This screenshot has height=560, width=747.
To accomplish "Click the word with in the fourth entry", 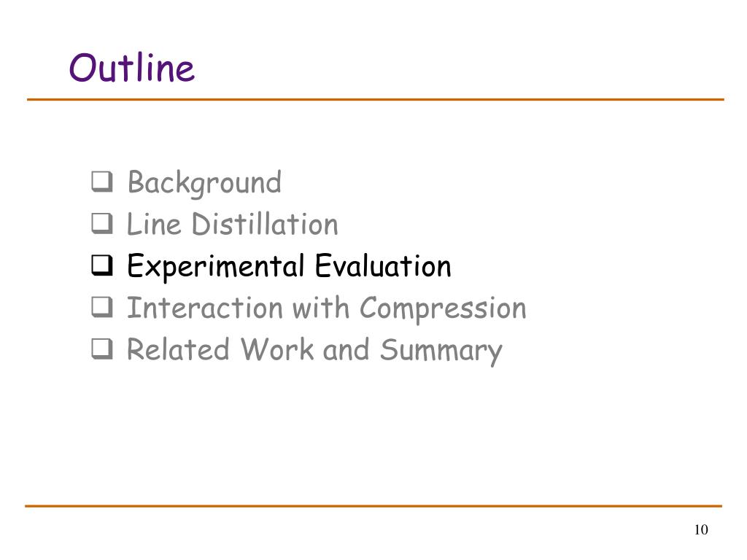I will click(x=321, y=308).
